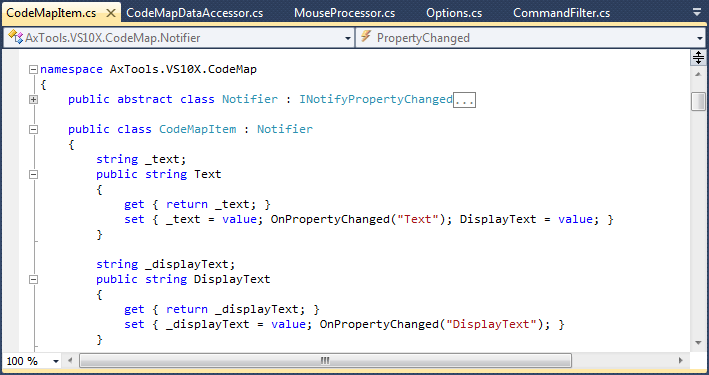
Task: Click the editor split window handle icon
Action: click(699, 57)
